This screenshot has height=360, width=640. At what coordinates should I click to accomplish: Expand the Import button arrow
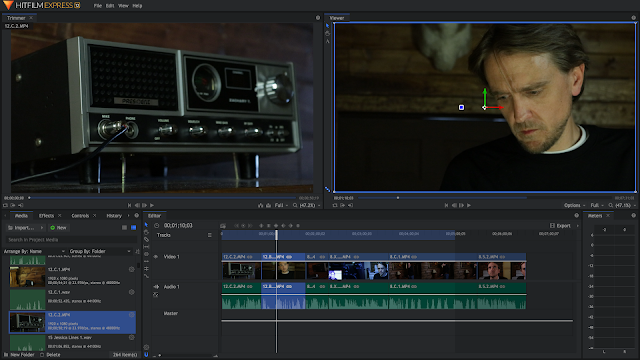coord(42,228)
